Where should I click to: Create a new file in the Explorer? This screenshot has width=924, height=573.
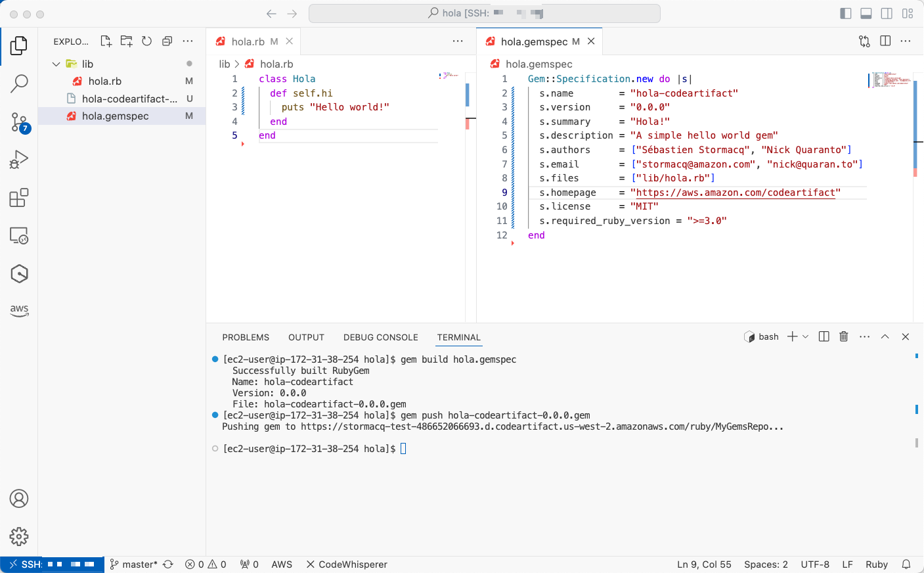(106, 41)
